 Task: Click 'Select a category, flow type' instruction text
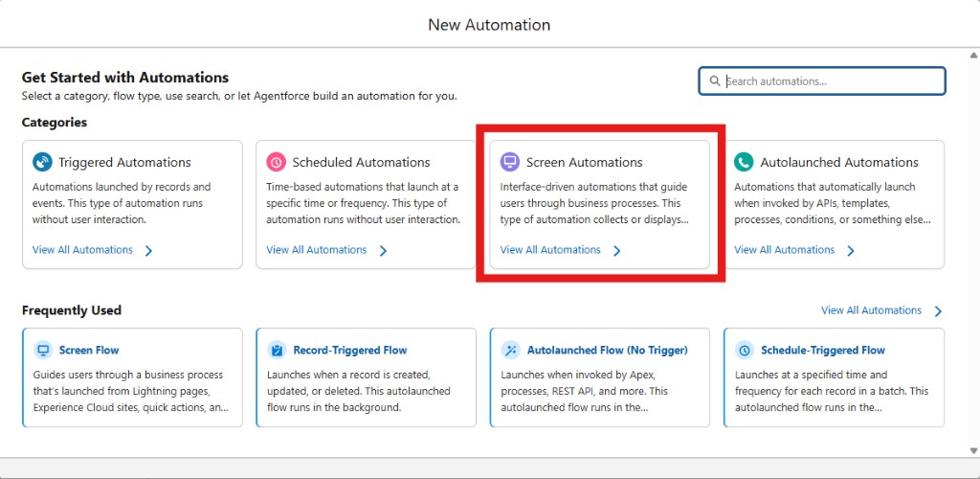[x=239, y=97]
